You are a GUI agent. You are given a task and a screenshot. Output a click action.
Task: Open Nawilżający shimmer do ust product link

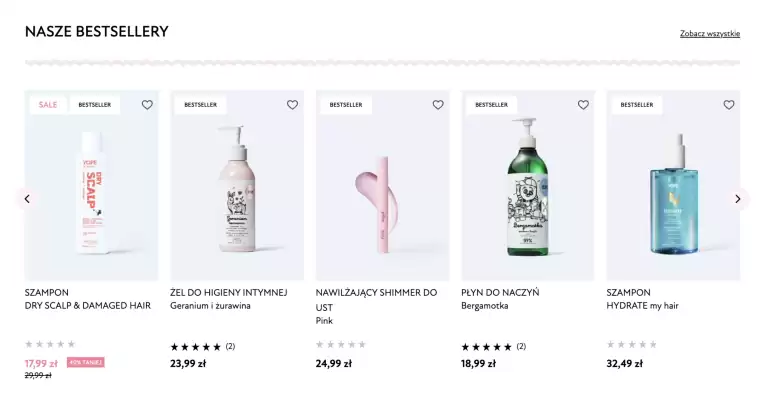[x=376, y=299]
